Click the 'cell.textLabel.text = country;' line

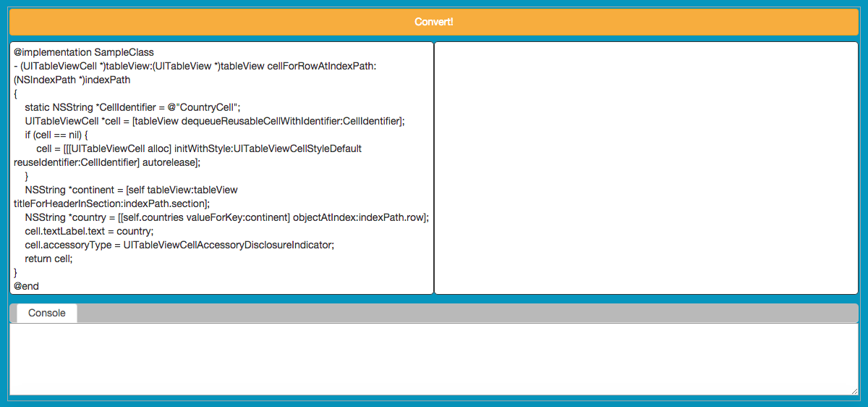[x=89, y=231]
